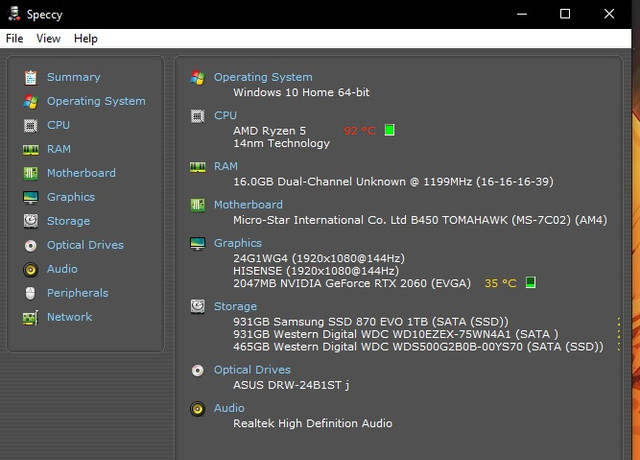Click the Samsung SSD 870 EVO 1TB line
Image resolution: width=640 pixels, height=460 pixels.
(x=371, y=322)
